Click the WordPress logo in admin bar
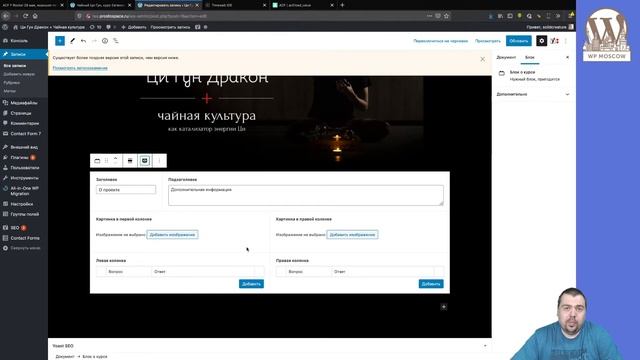 [5, 27]
